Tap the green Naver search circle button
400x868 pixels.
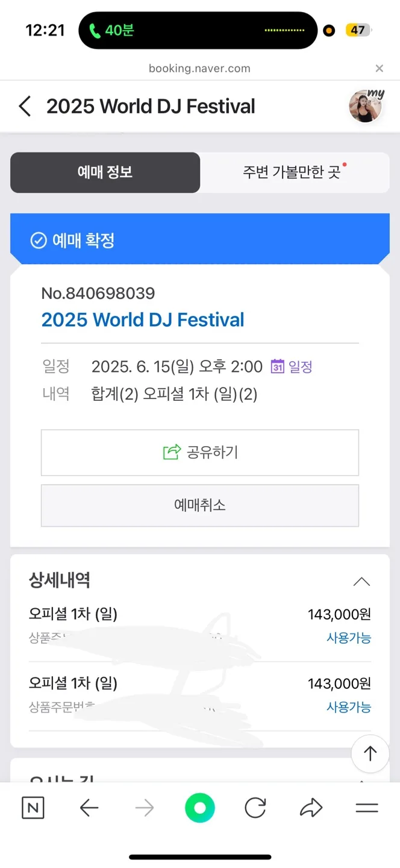point(200,808)
